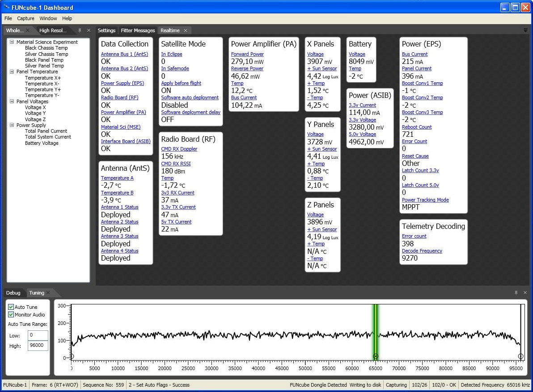
Task: Select Temperature X+ in the tree
Action: [x=43, y=78]
